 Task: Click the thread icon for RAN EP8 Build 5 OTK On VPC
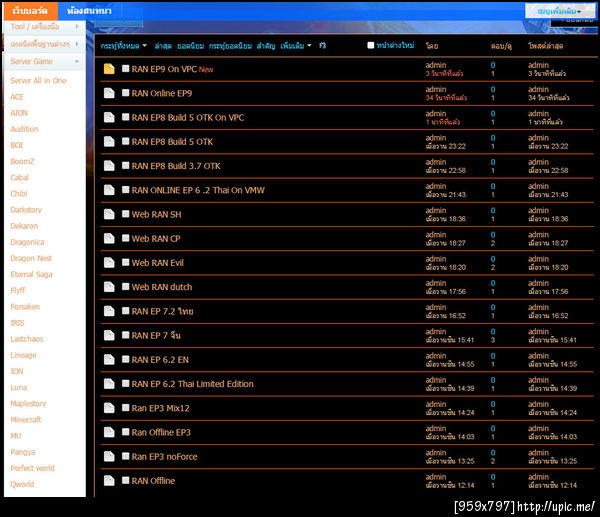(109, 117)
